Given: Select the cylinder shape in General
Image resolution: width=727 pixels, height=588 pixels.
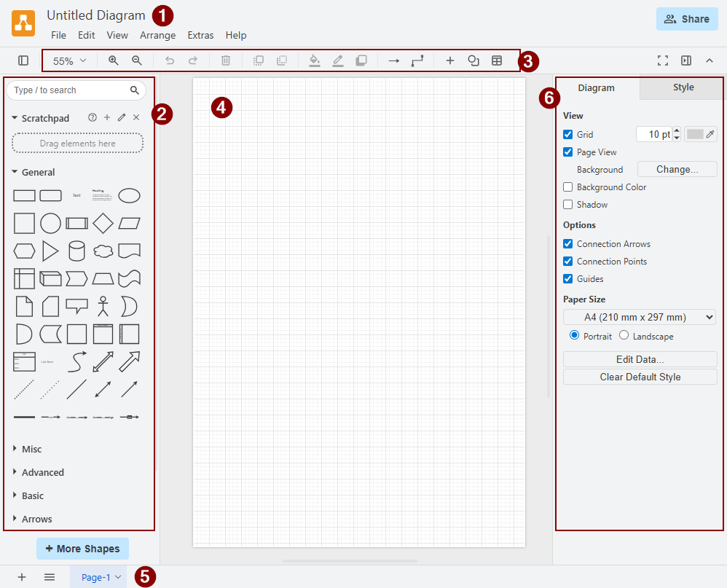Looking at the screenshot, I should [x=76, y=251].
